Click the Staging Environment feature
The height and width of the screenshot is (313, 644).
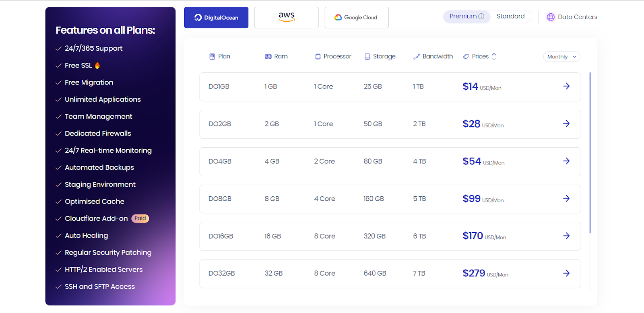click(x=100, y=185)
